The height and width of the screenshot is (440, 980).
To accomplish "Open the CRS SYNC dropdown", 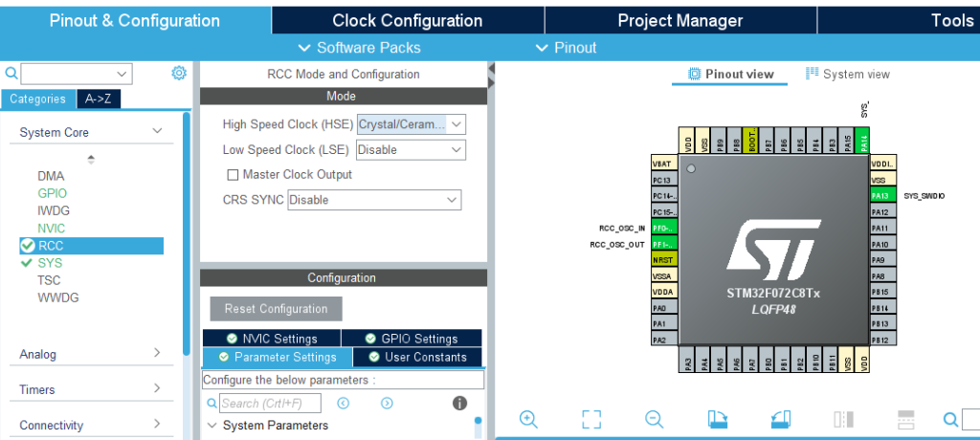I will point(374,200).
